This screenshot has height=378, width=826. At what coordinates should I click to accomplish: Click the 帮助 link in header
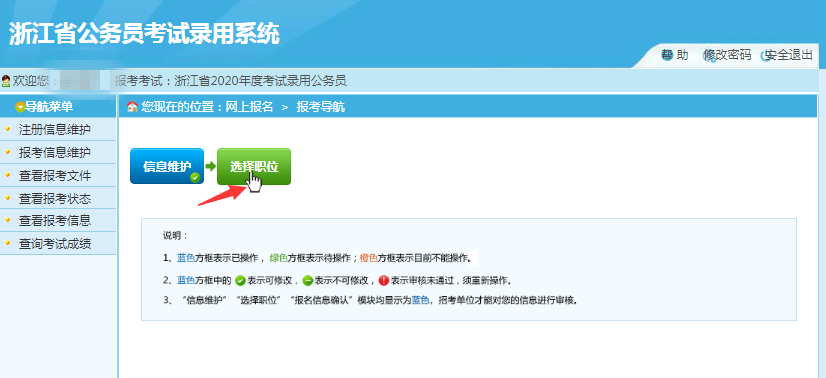675,55
